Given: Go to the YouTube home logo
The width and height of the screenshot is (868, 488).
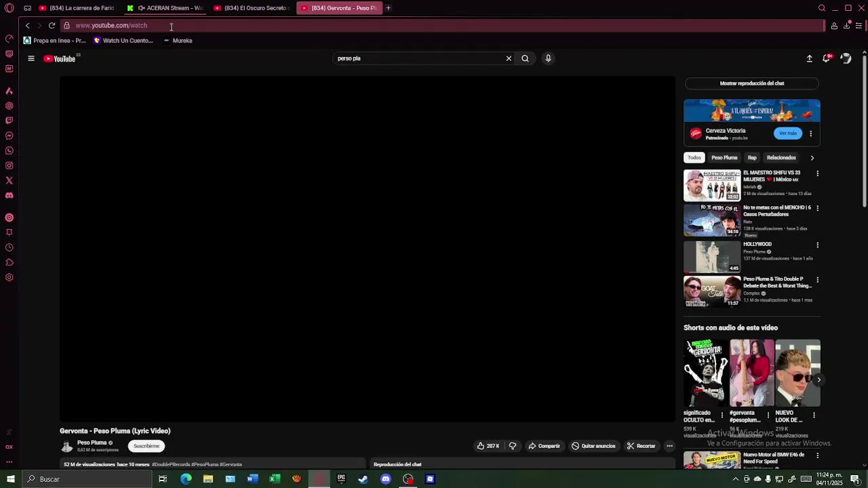Looking at the screenshot, I should point(60,59).
